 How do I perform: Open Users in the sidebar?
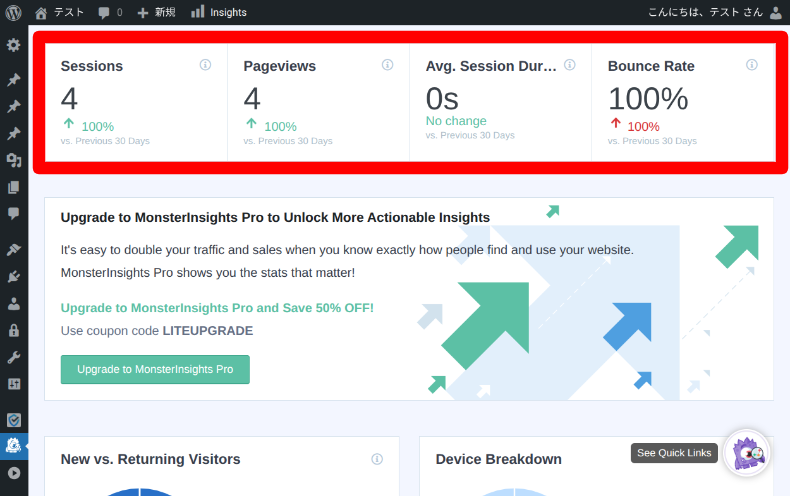click(x=14, y=303)
